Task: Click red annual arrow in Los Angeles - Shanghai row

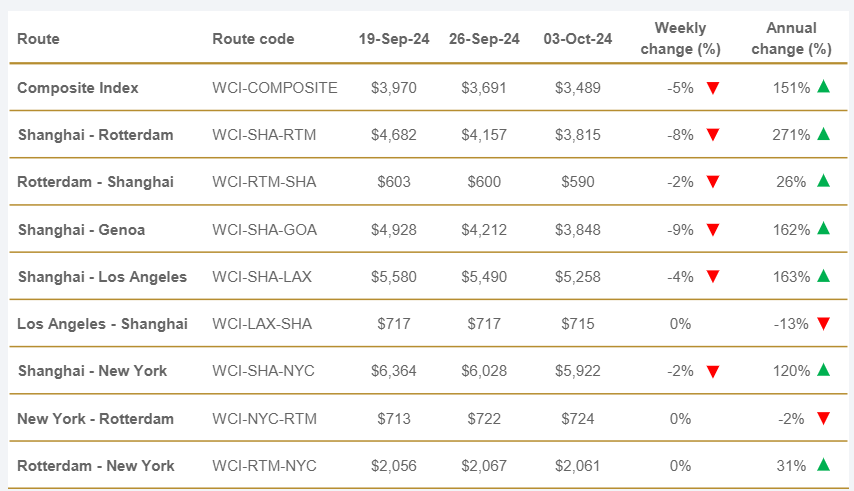Action: 823,324
